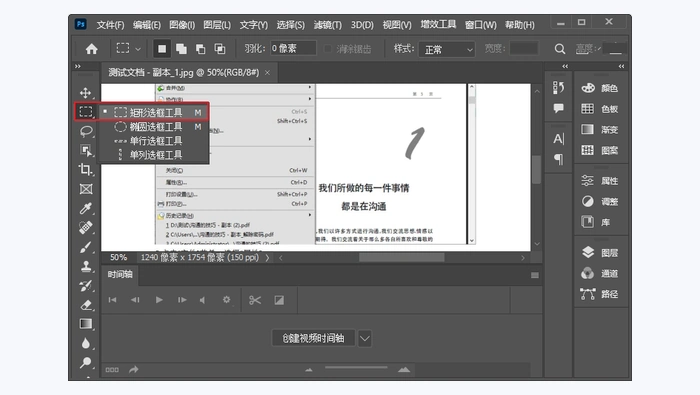Choose 椭圆选框工具 from flyout

[154, 127]
